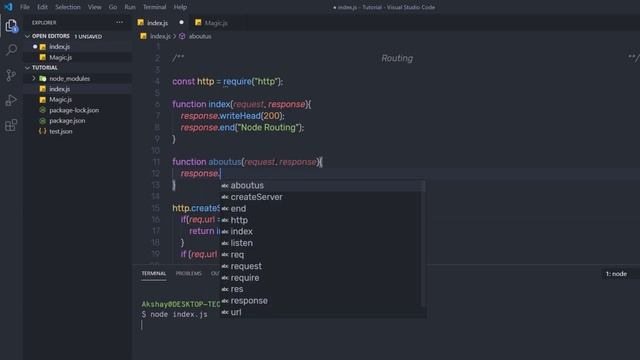Click index.js in the breadcrumb
The width and height of the screenshot is (640, 360).
(160, 36)
